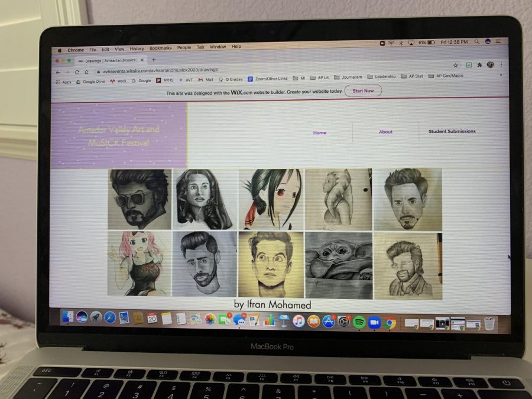This screenshot has height=399, width=532.
Task: Open iTunes music app in Dock
Action: [x=299, y=322]
